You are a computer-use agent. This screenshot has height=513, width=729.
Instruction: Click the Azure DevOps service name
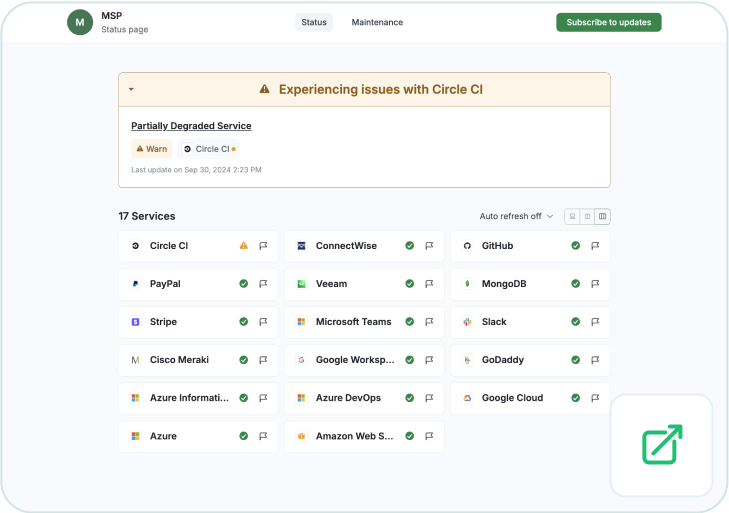[x=348, y=398]
